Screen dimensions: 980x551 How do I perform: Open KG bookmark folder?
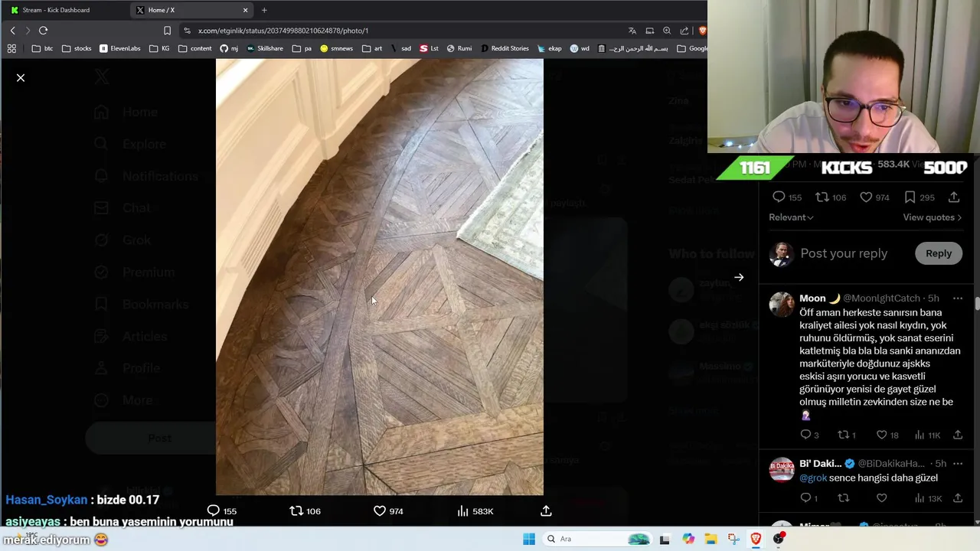160,48
